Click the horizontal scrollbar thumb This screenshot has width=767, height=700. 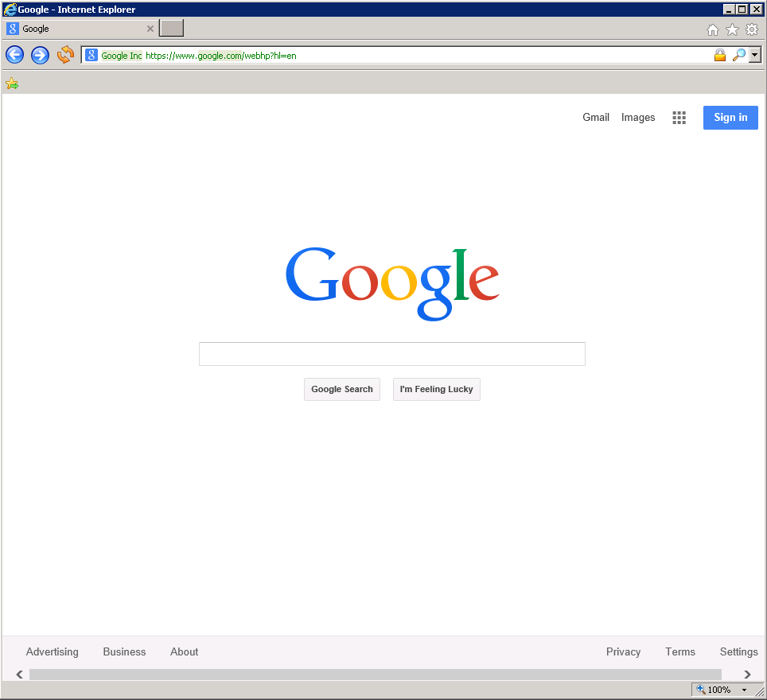(376, 675)
